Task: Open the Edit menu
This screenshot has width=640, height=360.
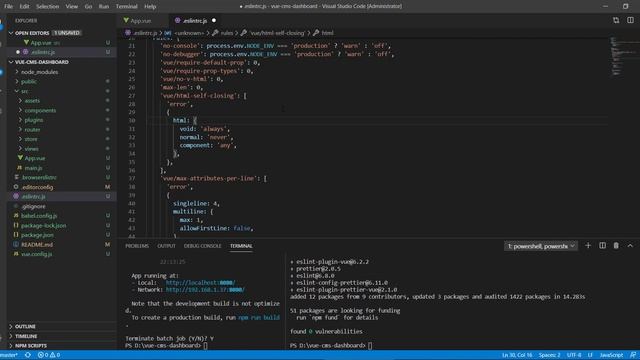Action: 24,7
